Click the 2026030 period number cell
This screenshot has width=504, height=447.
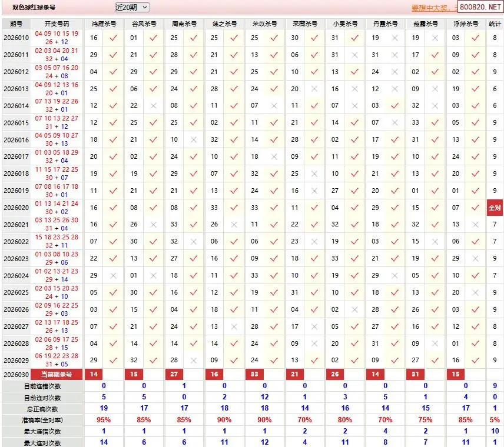pos(16,375)
